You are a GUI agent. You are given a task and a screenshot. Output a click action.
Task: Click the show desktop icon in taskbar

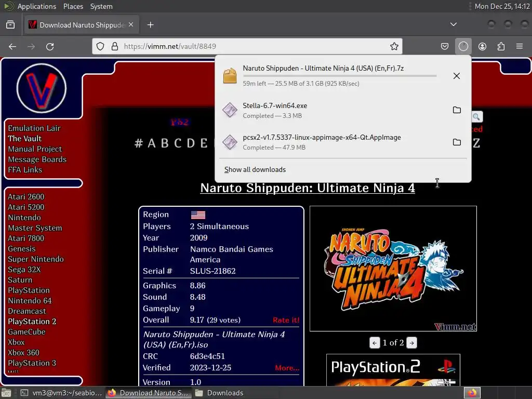pos(6,393)
